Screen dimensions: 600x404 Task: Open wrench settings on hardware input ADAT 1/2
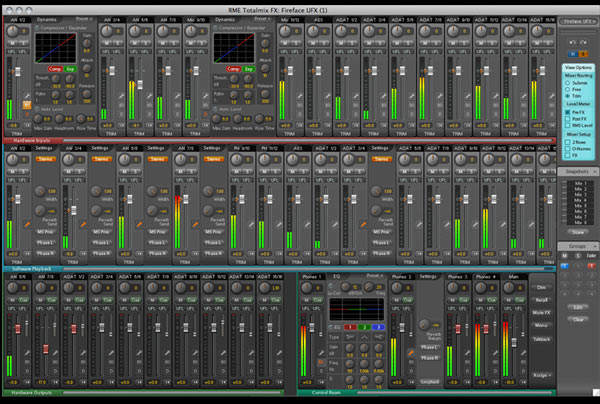click(355, 96)
